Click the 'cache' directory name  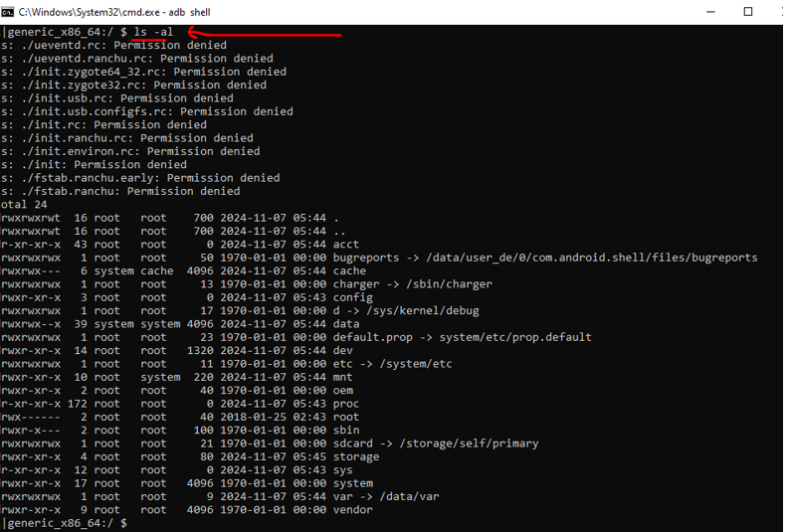349,270
